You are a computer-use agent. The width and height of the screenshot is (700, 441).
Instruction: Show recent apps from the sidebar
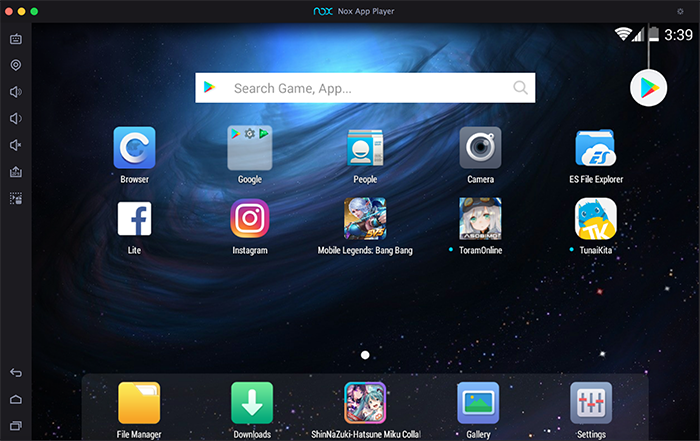pos(16,425)
